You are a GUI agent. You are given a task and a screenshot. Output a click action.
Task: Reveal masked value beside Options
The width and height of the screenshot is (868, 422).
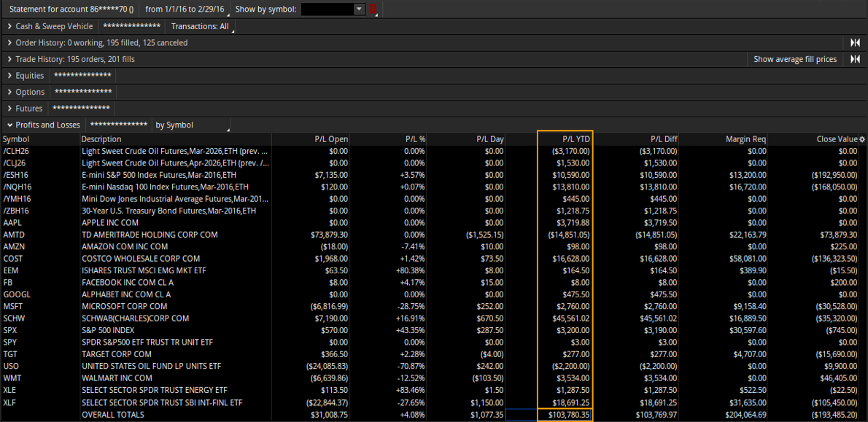point(83,92)
